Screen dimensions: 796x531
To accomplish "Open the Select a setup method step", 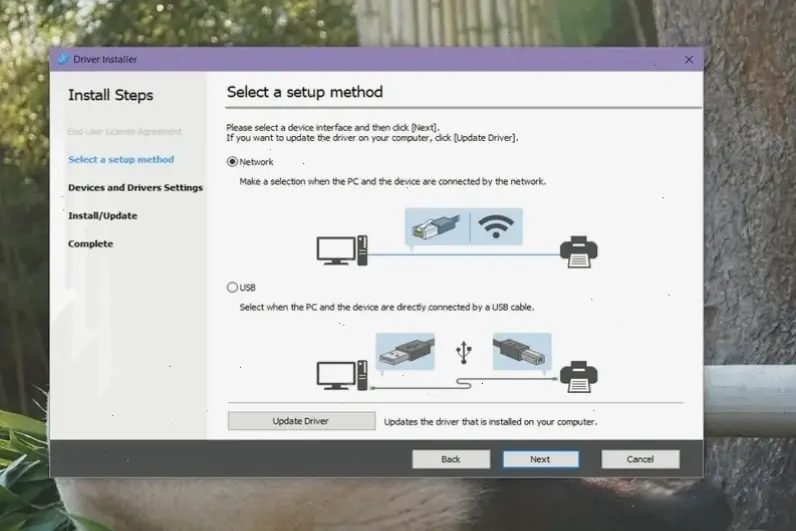I will (121, 160).
